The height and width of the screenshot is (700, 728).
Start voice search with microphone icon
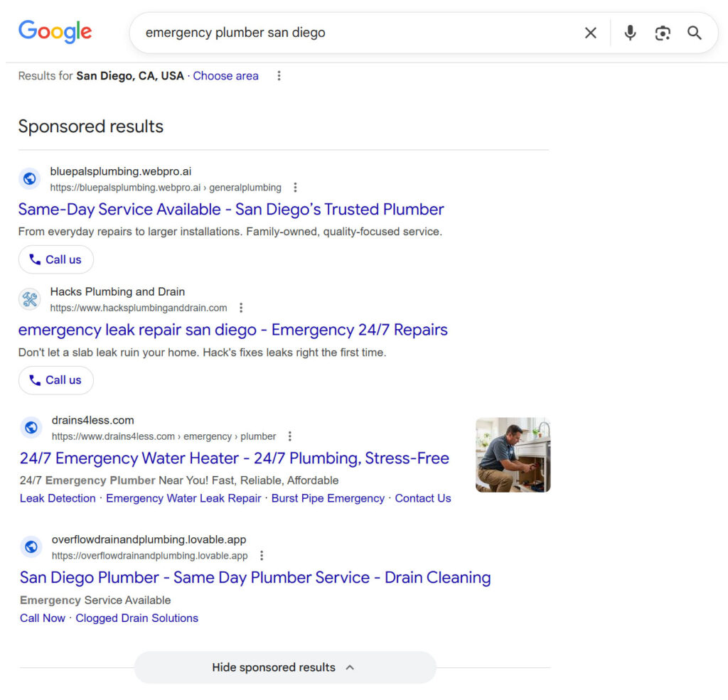[630, 33]
